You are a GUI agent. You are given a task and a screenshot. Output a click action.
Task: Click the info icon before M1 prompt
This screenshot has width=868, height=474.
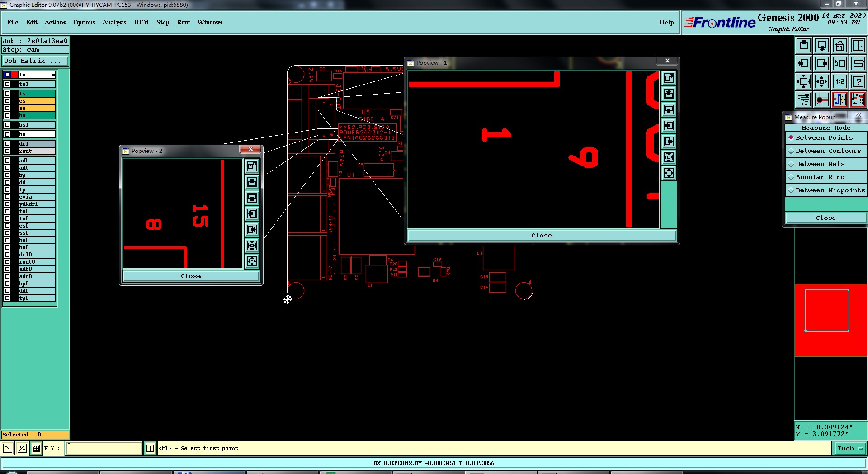pos(150,448)
